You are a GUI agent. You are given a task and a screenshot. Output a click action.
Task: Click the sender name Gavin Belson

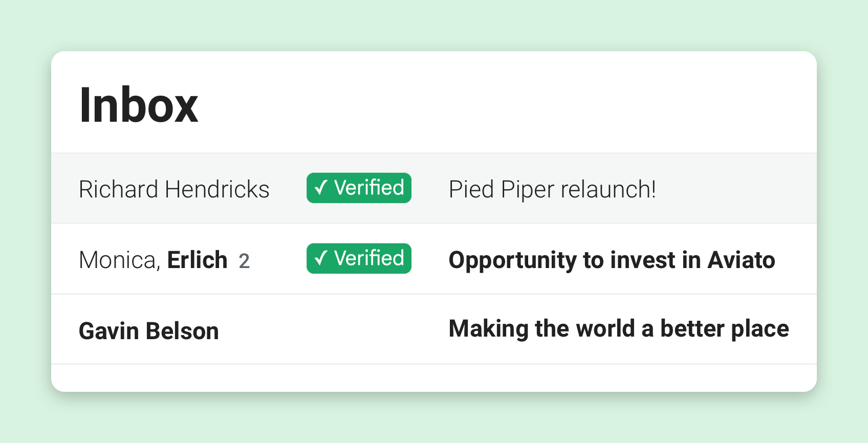(x=148, y=330)
